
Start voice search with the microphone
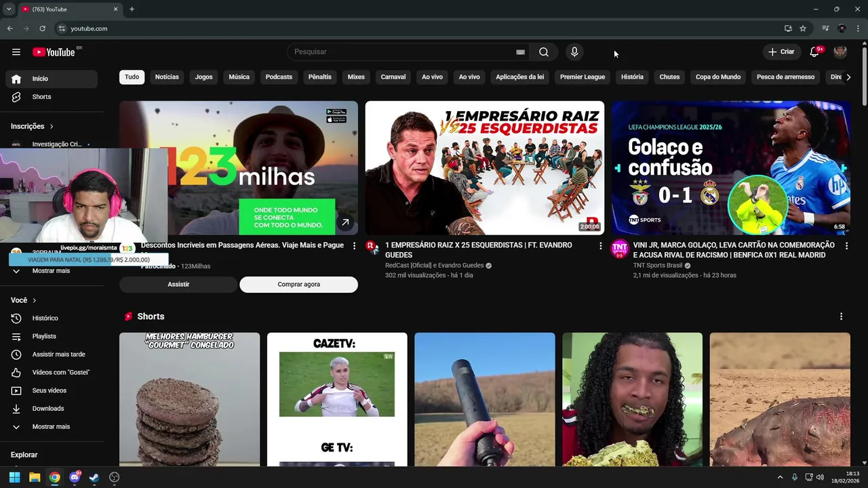[x=574, y=52]
